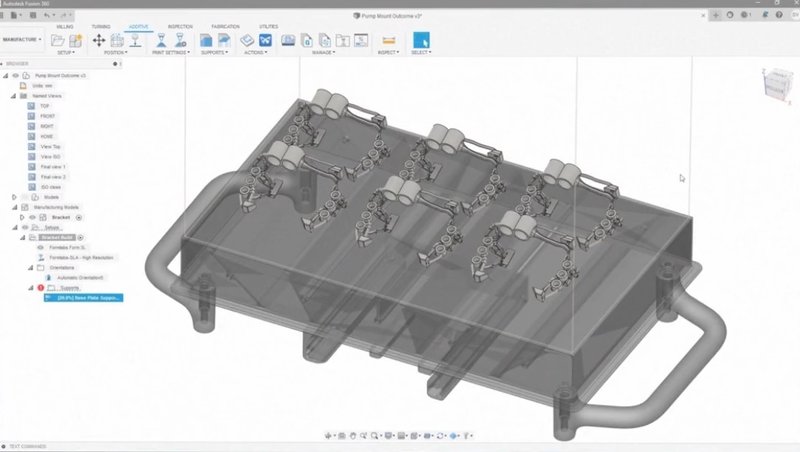The image size is (800, 452).
Task: Click the first Print Settings icon
Action: click(x=158, y=40)
